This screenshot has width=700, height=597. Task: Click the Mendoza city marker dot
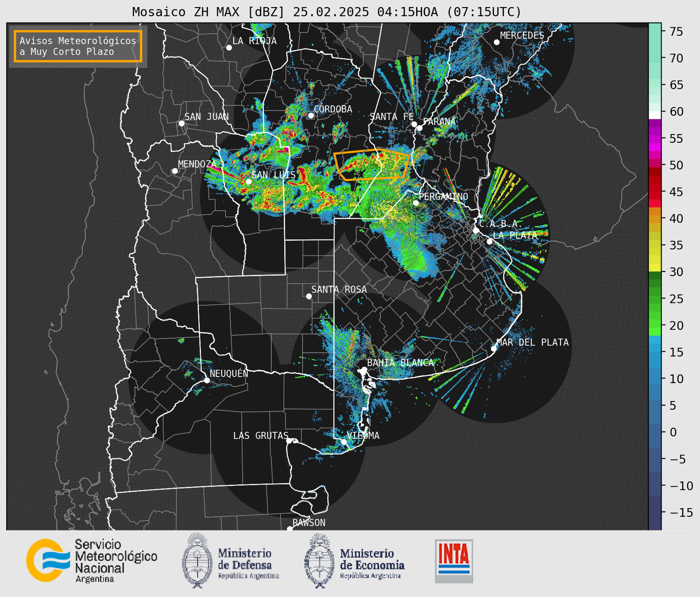coord(175,171)
